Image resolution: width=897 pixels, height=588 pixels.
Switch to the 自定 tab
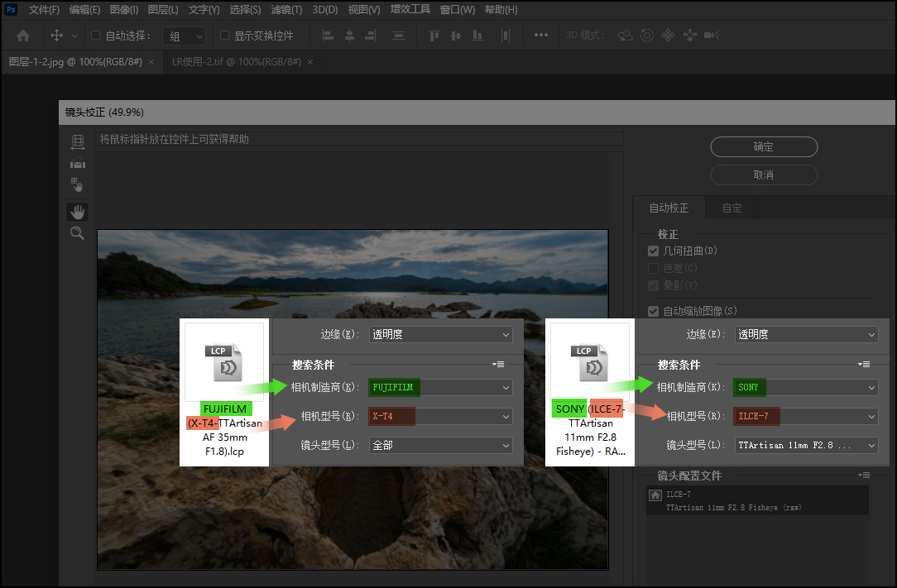click(x=732, y=208)
